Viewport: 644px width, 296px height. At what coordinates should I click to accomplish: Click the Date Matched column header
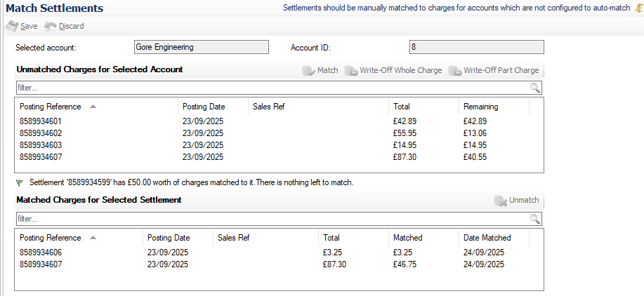(x=487, y=238)
